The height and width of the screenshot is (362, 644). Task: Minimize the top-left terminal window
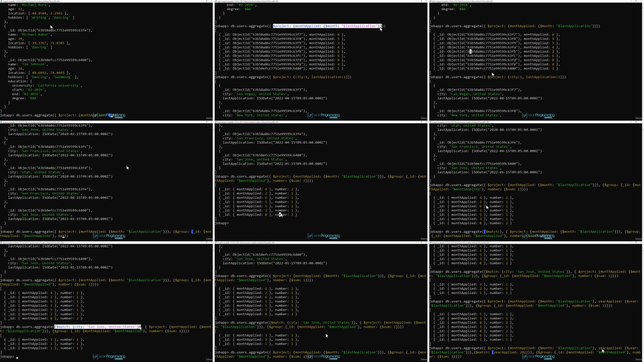[x=202, y=1]
